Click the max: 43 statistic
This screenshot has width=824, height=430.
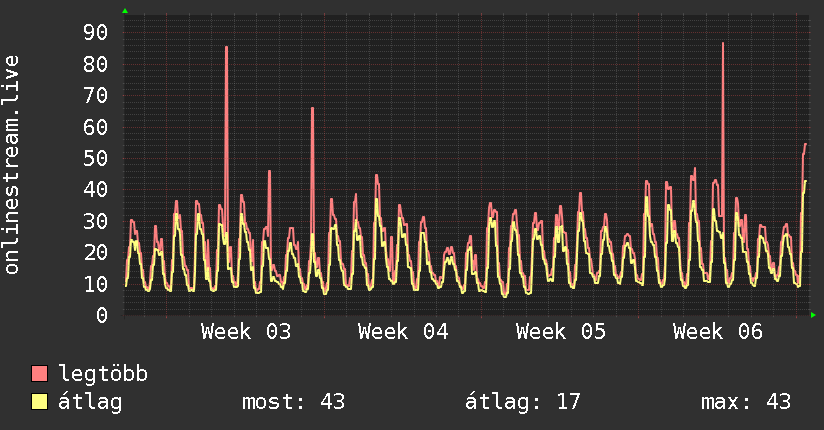click(x=746, y=402)
